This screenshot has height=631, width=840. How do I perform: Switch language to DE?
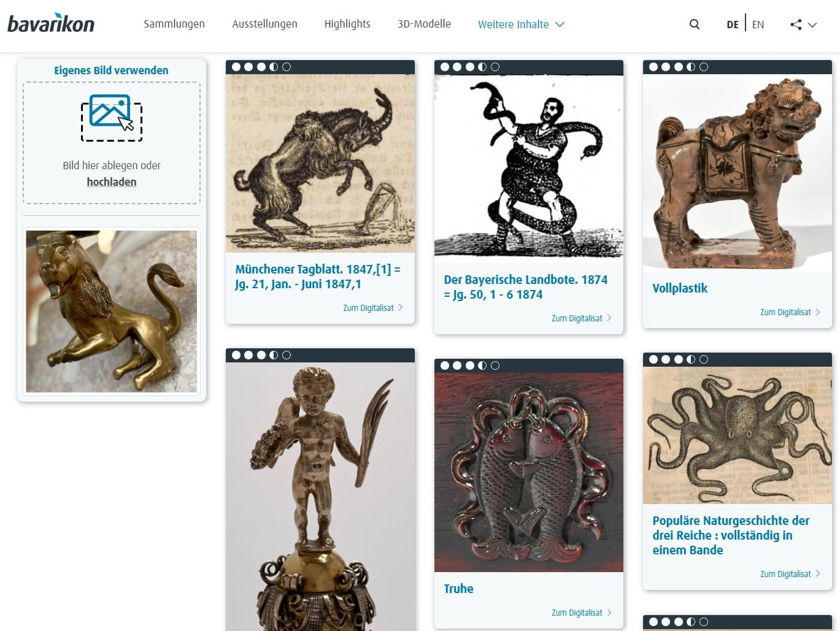[732, 25]
